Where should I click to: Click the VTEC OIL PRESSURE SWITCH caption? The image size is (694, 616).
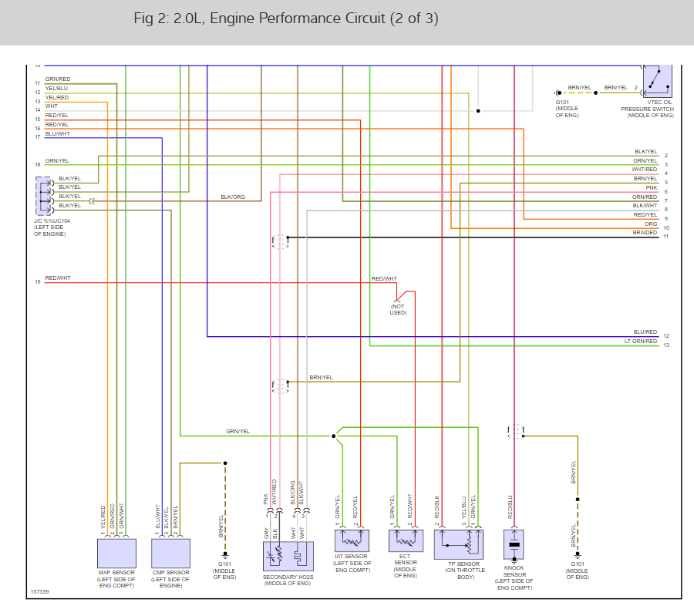point(647,109)
